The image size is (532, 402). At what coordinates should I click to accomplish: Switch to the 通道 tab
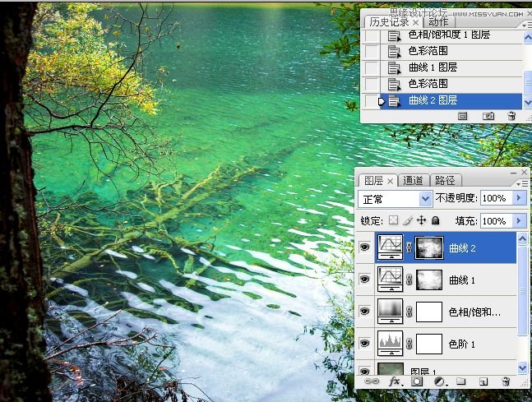(413, 180)
